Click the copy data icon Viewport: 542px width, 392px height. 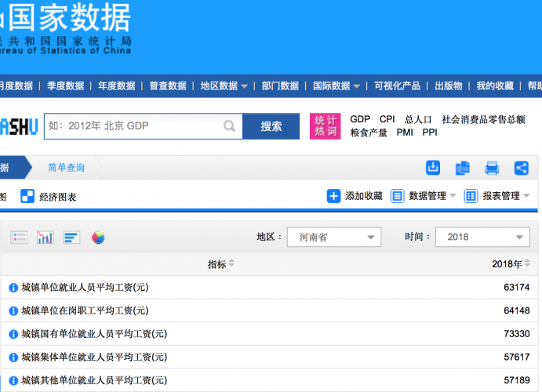tap(463, 168)
